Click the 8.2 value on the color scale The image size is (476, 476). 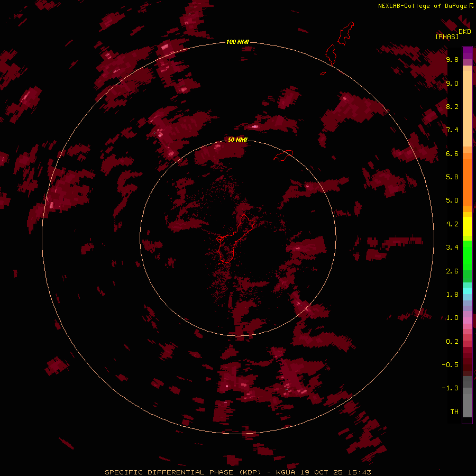[x=452, y=106]
